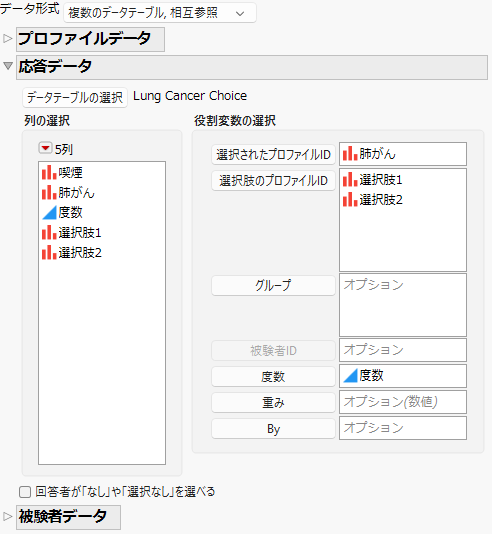Click the 選択肢のプロファイルID role button

[x=273, y=180]
